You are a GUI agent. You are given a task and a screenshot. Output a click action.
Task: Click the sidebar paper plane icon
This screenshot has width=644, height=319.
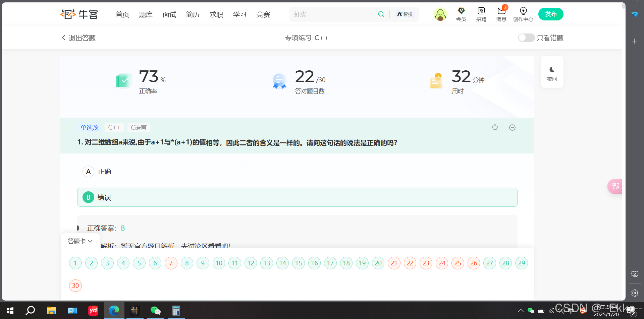pos(635,14)
